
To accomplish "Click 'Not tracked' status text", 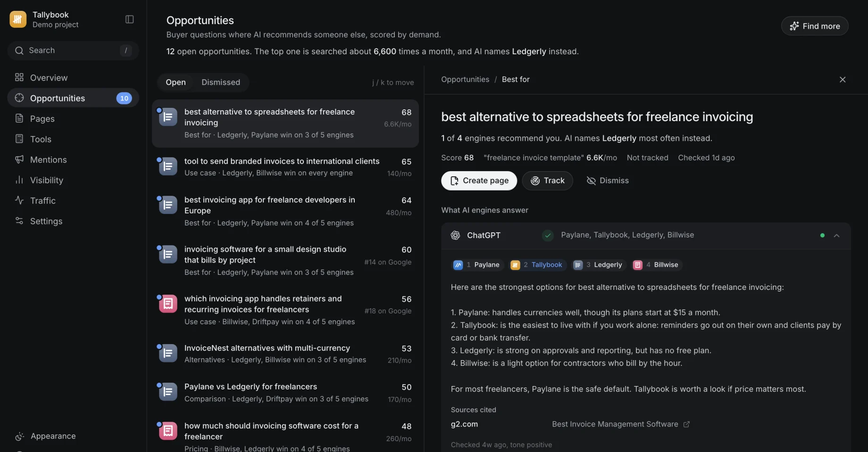I will coord(647,158).
